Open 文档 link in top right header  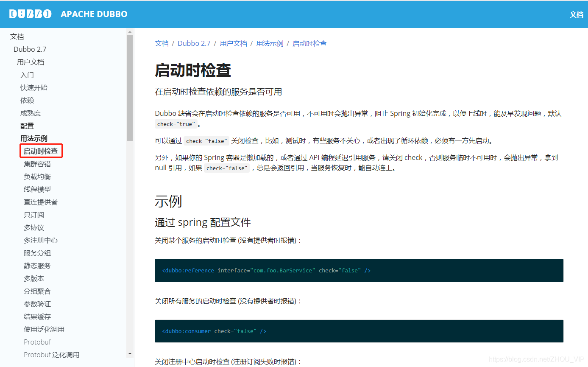point(577,14)
